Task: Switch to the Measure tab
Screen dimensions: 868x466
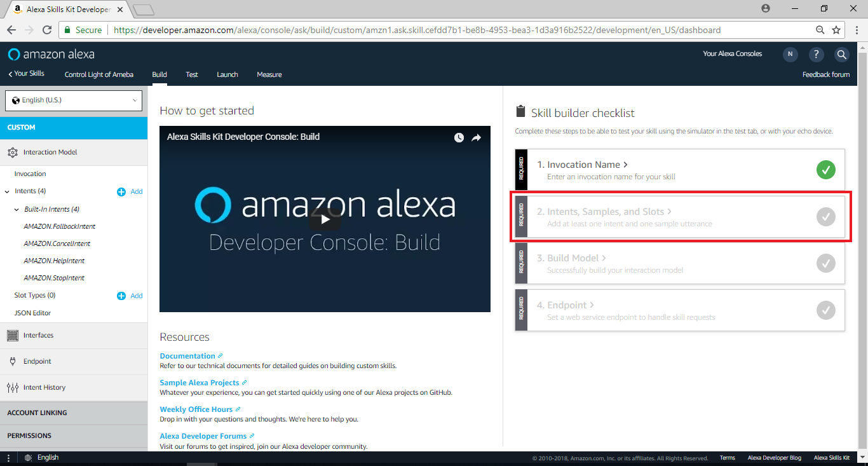Action: click(x=269, y=74)
